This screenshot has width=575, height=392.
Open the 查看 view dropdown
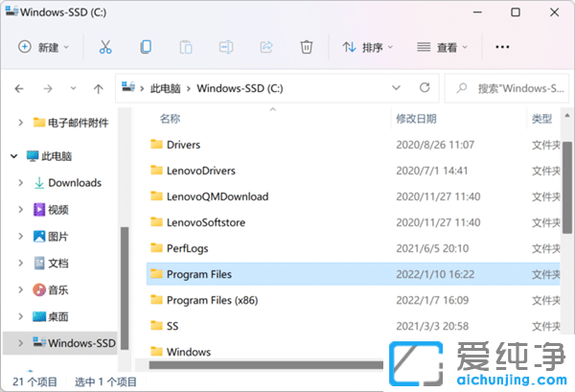(442, 47)
